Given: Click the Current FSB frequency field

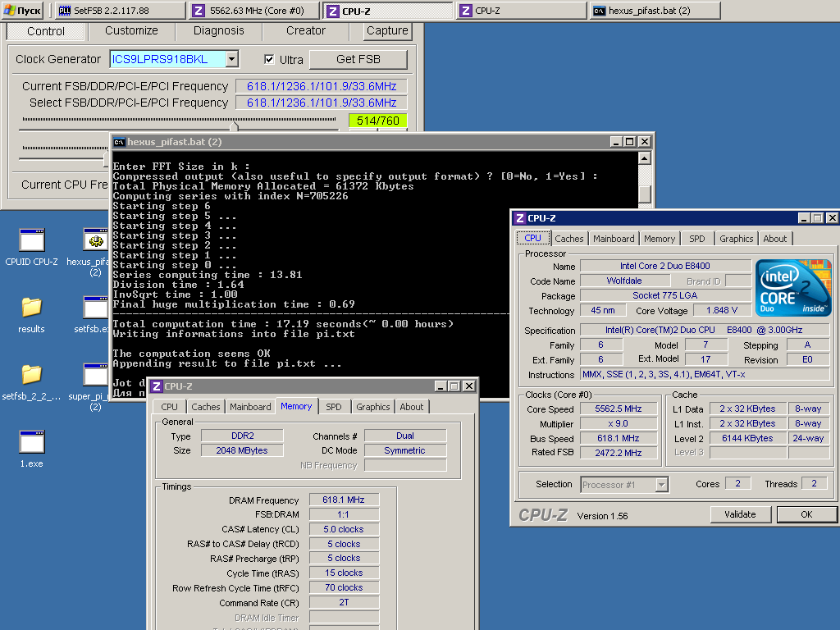Looking at the screenshot, I should 322,86.
